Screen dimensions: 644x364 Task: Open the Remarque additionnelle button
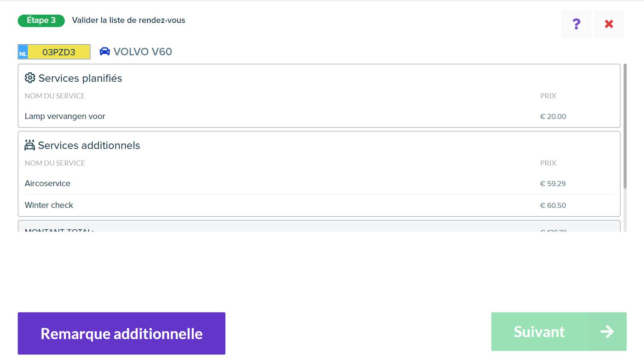tap(121, 334)
